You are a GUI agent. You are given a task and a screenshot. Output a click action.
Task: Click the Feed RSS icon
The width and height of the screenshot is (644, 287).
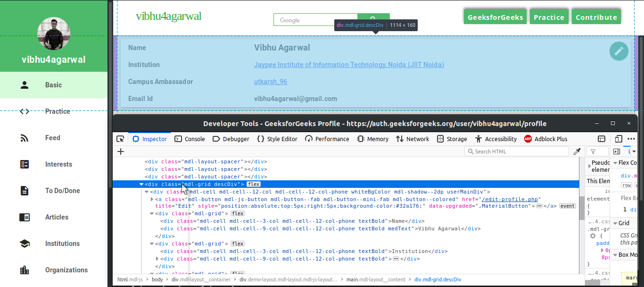pyautogui.click(x=25, y=138)
